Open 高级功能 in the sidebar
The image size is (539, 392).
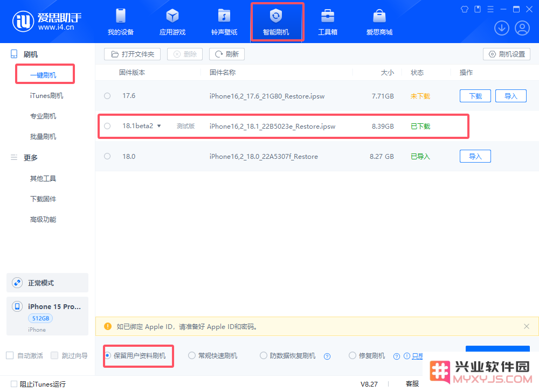pyautogui.click(x=43, y=219)
